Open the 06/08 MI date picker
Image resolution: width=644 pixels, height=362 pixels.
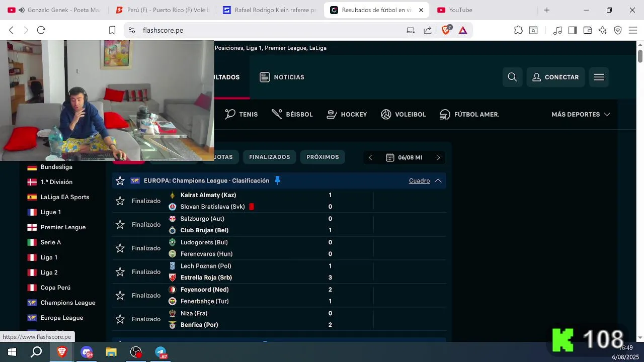coord(405,157)
